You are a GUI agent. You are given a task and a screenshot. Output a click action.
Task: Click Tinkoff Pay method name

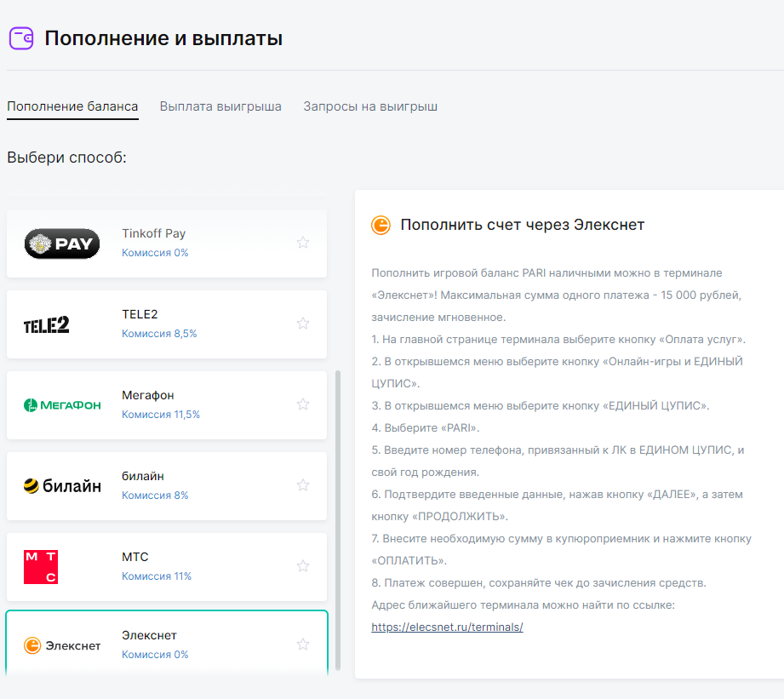click(153, 233)
